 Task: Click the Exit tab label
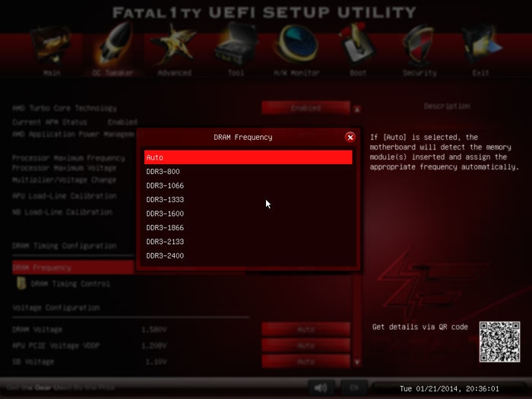pyautogui.click(x=481, y=73)
